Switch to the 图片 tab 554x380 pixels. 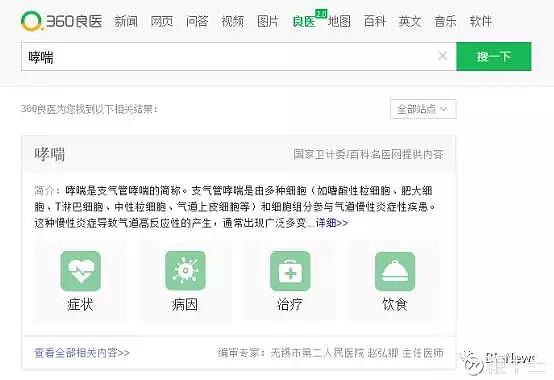[268, 22]
